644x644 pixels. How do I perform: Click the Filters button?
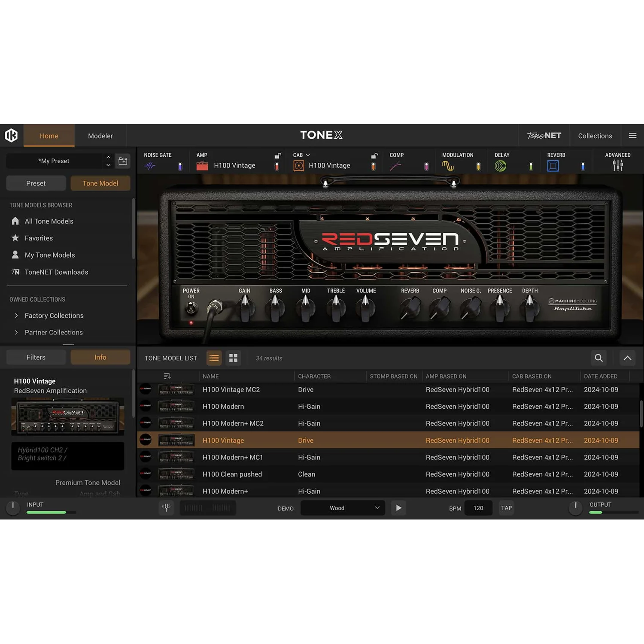[x=36, y=357]
